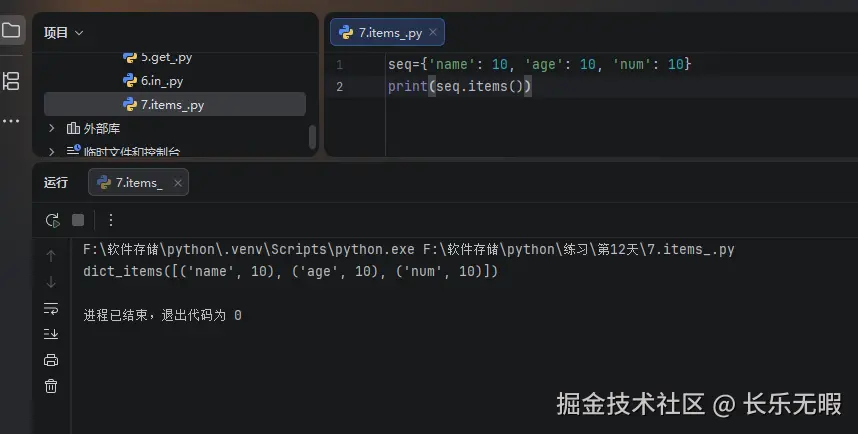Viewport: 858px width, 434px height.
Task: Switch to the 7.items_.py editor tab
Action: click(387, 33)
